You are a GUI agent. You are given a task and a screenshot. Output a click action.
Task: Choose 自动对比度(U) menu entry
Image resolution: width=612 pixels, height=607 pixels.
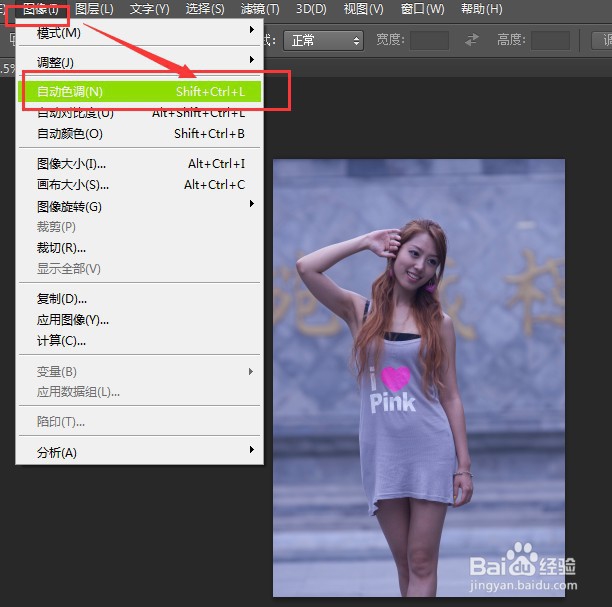(x=139, y=113)
